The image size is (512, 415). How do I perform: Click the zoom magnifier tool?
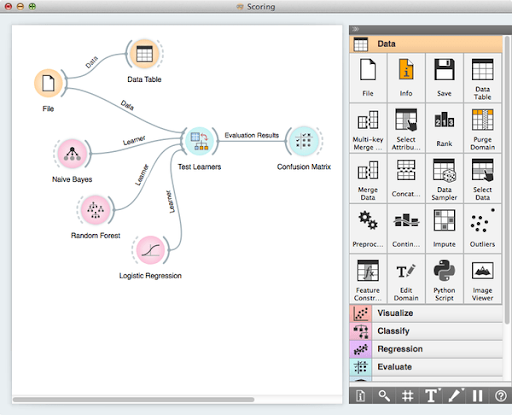384,396
